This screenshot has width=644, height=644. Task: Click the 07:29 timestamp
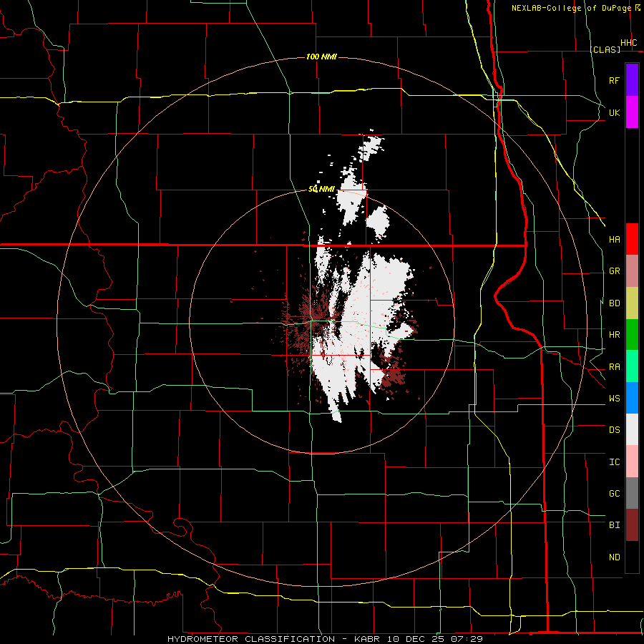pyautogui.click(x=467, y=639)
